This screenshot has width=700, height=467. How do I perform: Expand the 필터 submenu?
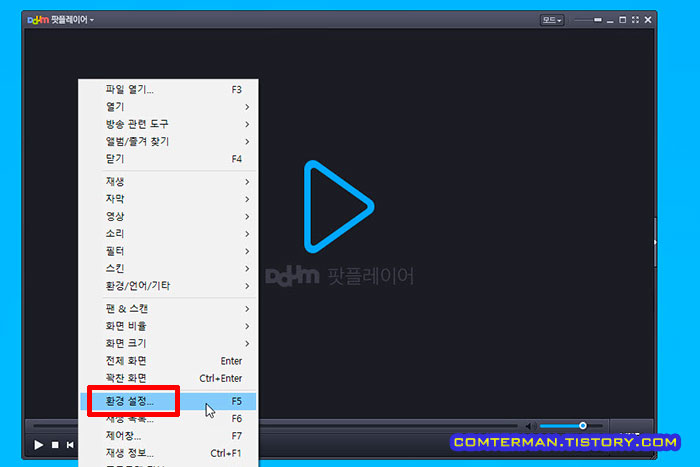[168, 251]
